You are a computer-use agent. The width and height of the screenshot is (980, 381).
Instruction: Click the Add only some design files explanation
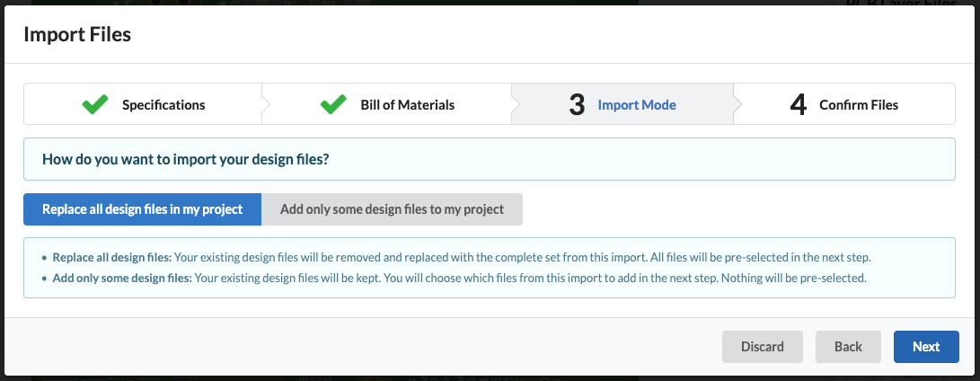[458, 278]
